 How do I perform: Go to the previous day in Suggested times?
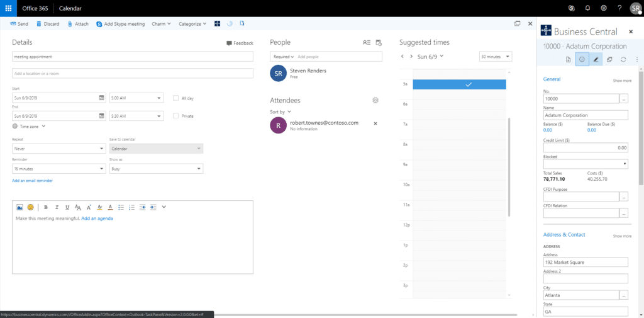click(x=402, y=57)
